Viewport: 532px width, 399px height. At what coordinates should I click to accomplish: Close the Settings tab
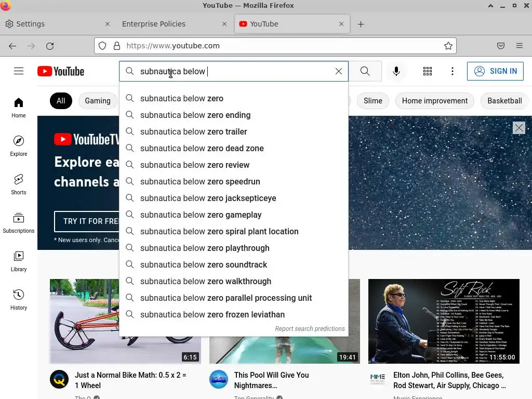pos(107,24)
